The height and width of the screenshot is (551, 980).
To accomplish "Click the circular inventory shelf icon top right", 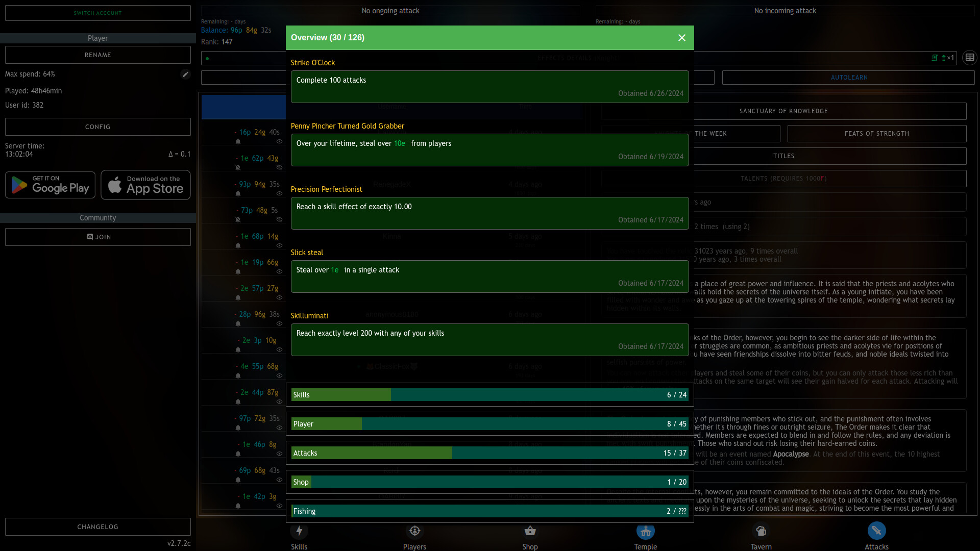I will (x=969, y=58).
